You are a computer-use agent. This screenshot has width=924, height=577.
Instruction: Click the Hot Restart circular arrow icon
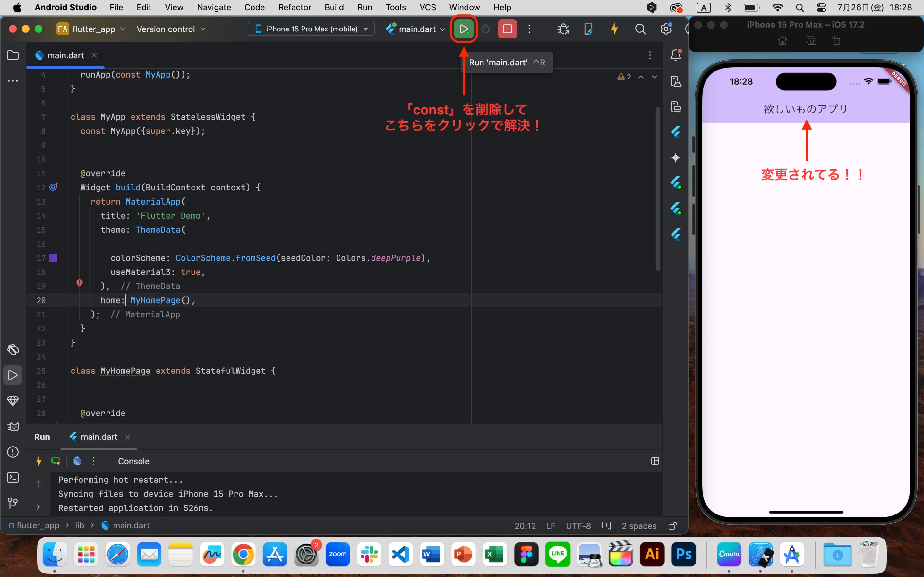click(x=55, y=461)
